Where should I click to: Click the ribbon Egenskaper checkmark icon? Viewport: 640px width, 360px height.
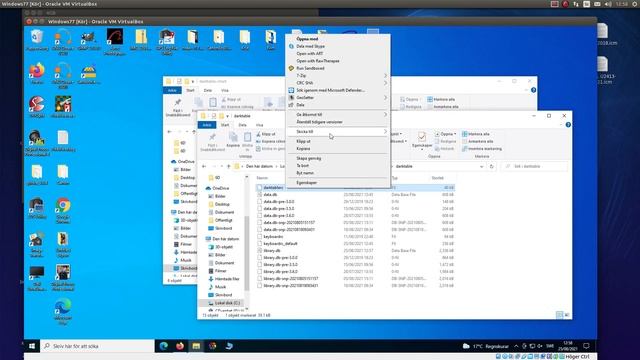point(422,140)
